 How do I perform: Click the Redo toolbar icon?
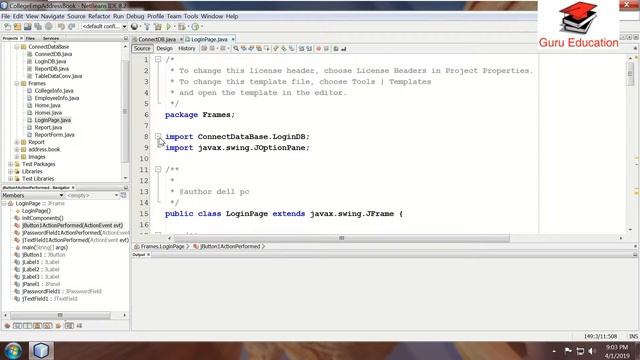click(71, 27)
